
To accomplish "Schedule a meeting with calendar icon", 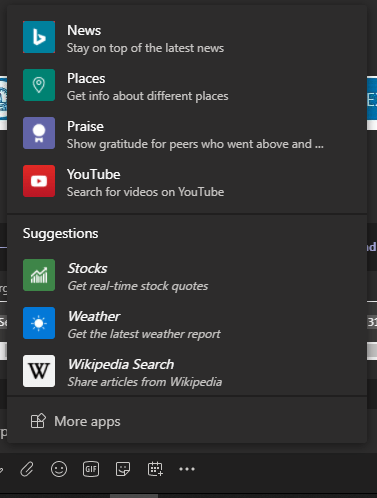I will [x=155, y=469].
